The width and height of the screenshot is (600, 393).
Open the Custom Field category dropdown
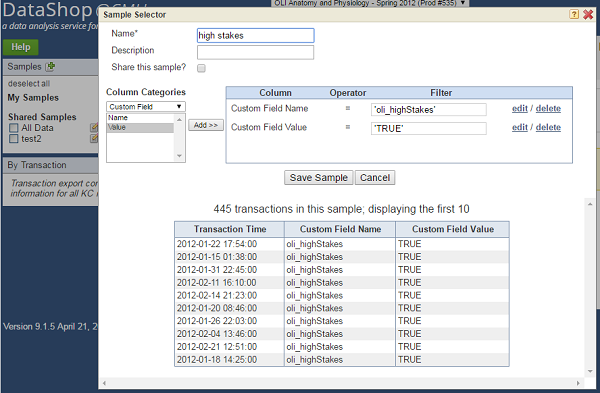146,106
